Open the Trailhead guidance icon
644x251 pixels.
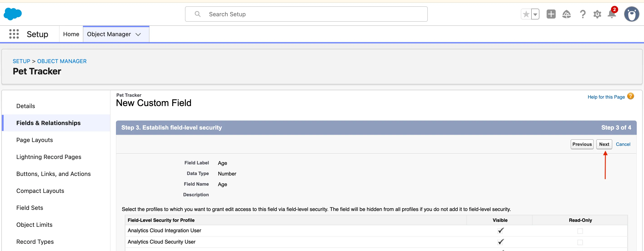567,14
